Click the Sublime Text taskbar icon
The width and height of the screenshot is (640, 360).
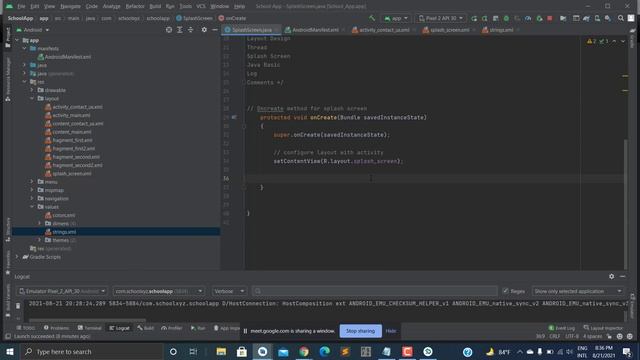tap(345, 351)
